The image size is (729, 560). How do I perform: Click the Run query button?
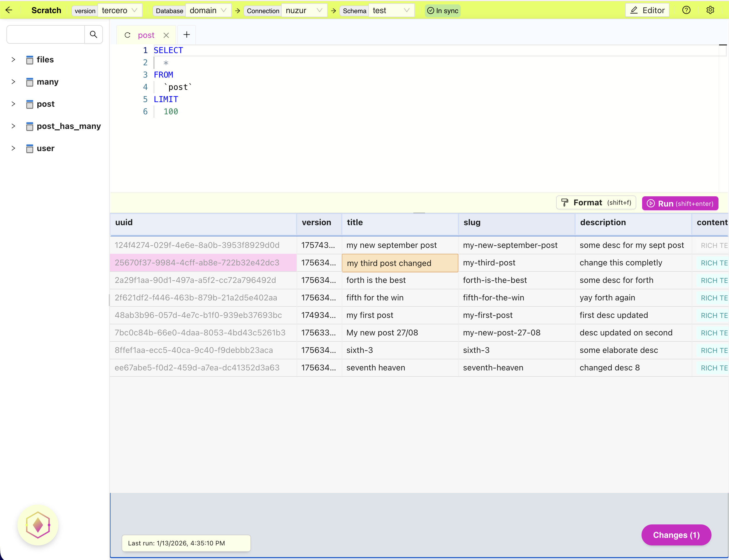click(680, 203)
